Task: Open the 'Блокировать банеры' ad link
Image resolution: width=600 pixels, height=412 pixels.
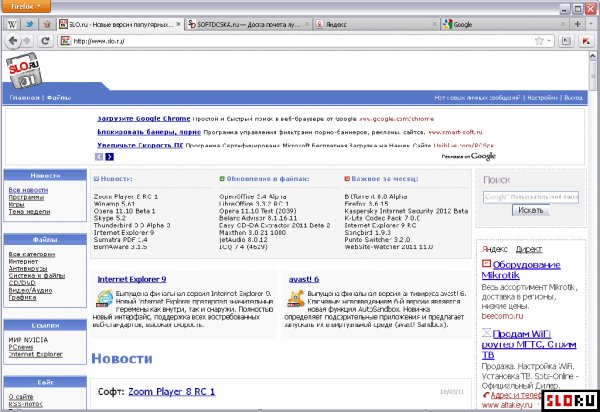Action: coord(149,132)
